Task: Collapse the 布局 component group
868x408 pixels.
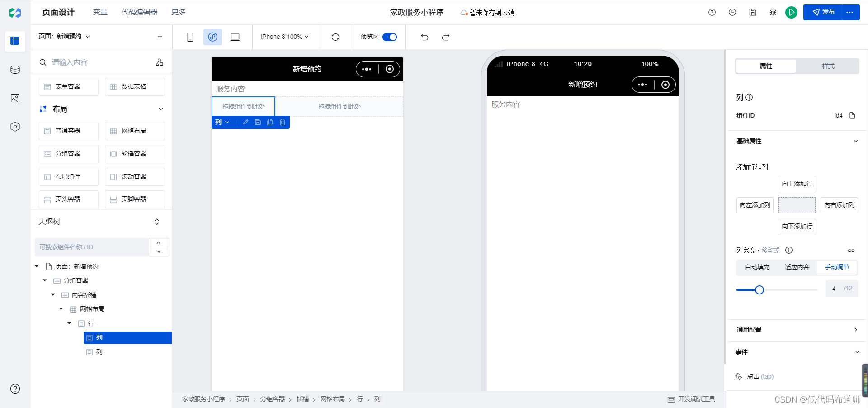Action: coord(161,109)
